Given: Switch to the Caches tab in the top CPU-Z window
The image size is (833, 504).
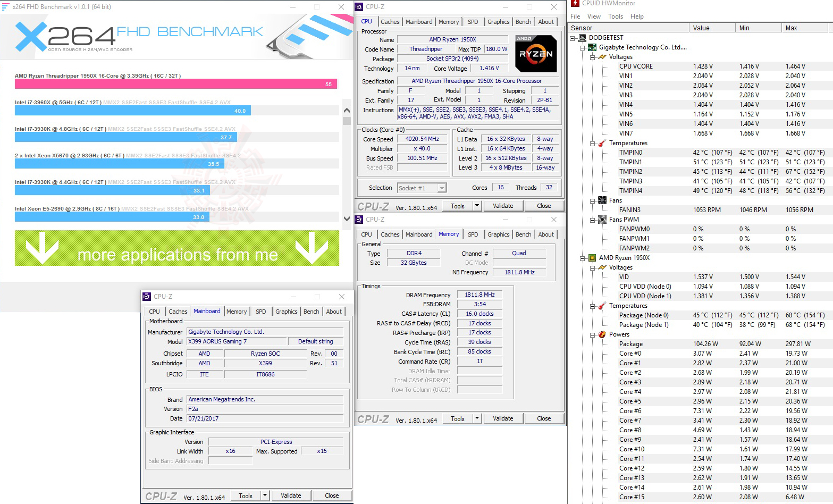Looking at the screenshot, I should (x=390, y=22).
